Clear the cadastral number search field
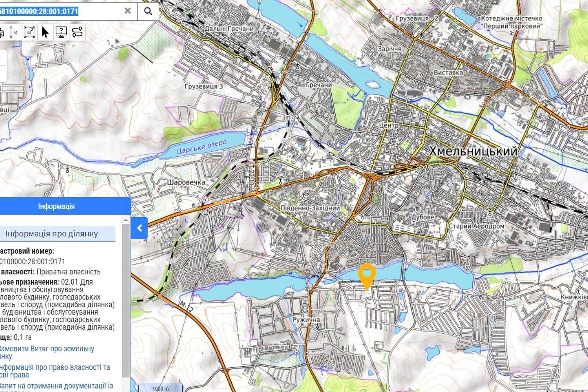The image size is (588, 392). pos(127,11)
